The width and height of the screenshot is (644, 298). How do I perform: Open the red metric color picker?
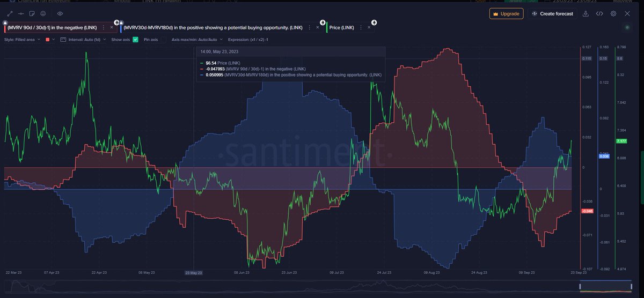(50, 40)
